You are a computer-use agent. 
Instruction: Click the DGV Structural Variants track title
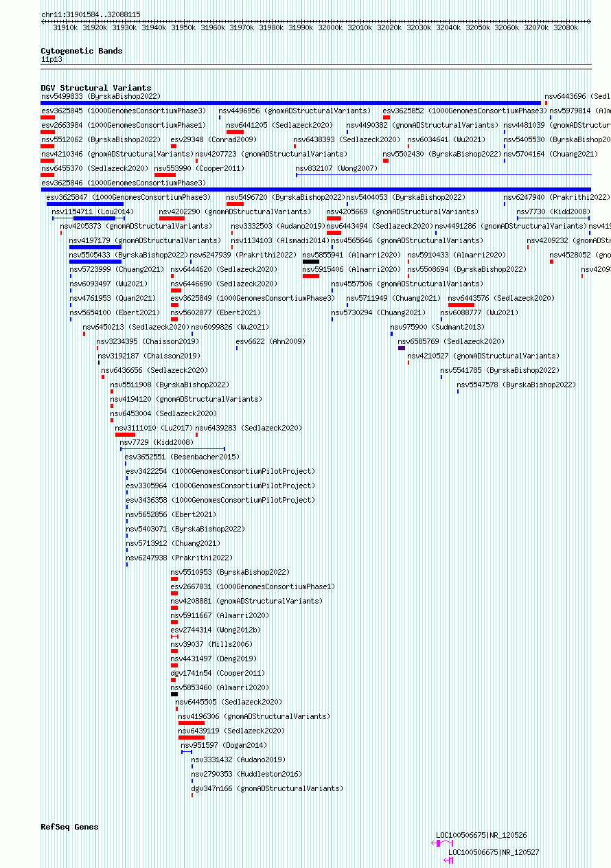point(96,88)
